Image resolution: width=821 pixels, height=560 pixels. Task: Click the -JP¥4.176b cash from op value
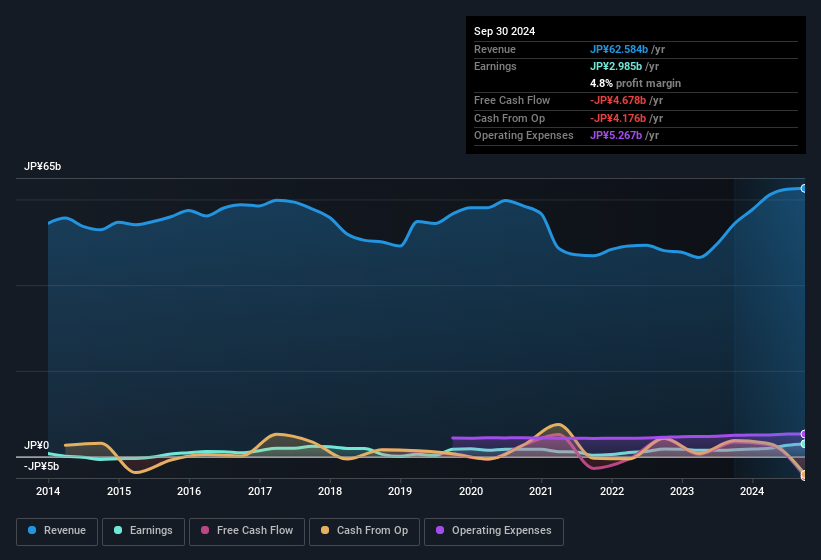tap(618, 118)
